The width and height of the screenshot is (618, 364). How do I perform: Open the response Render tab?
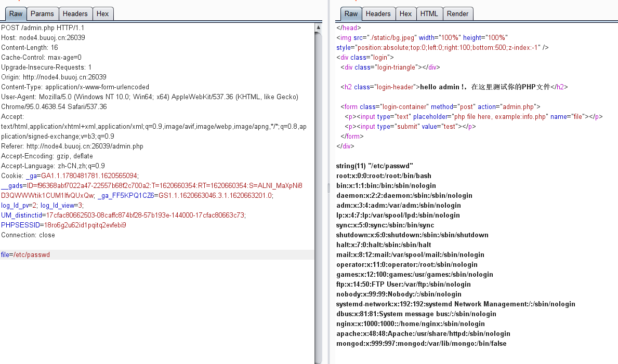click(x=457, y=14)
